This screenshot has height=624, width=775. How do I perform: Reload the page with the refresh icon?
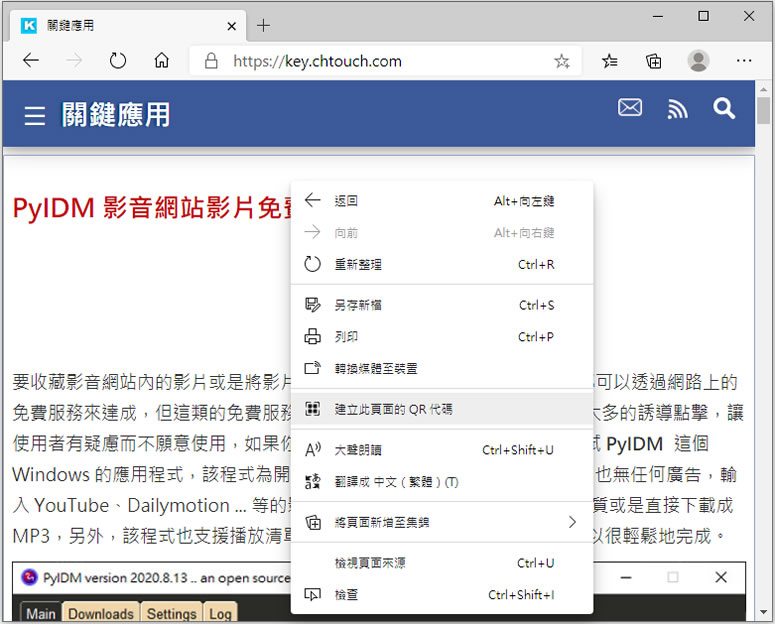(x=118, y=60)
